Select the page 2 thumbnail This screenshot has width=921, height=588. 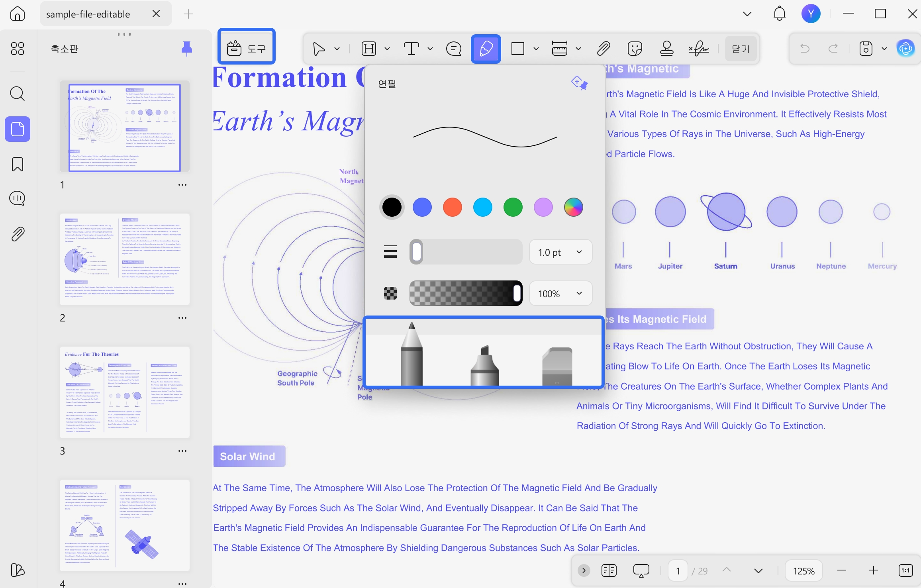125,259
